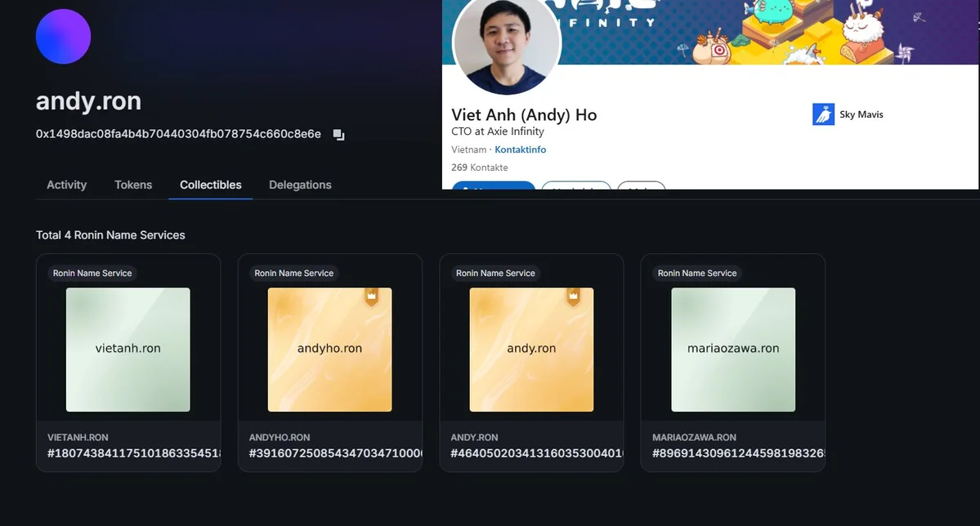Select the Sky Mavis company logo
This screenshot has height=526, width=980.
click(x=823, y=114)
